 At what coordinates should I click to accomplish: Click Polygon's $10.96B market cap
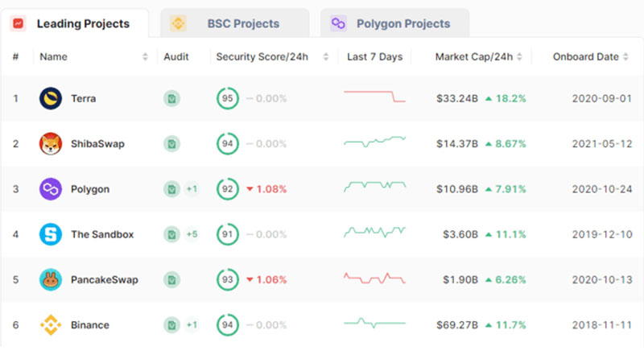point(457,189)
